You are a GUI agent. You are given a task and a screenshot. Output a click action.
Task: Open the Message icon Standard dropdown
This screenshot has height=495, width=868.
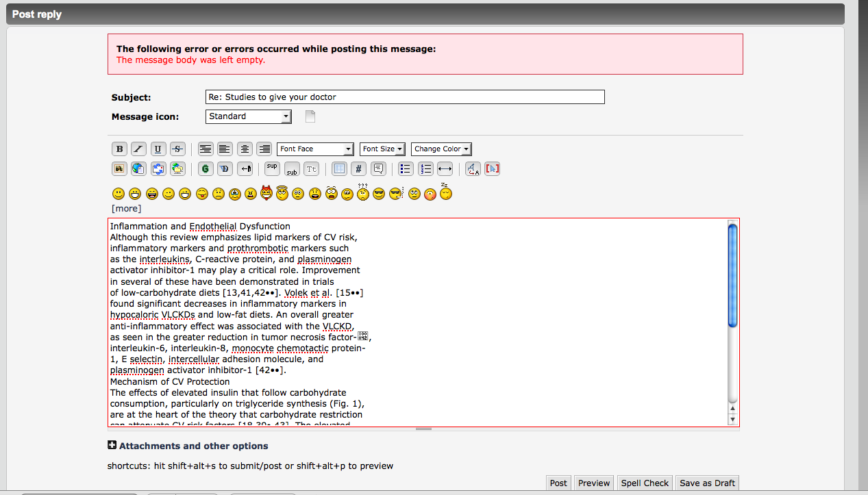pos(248,116)
